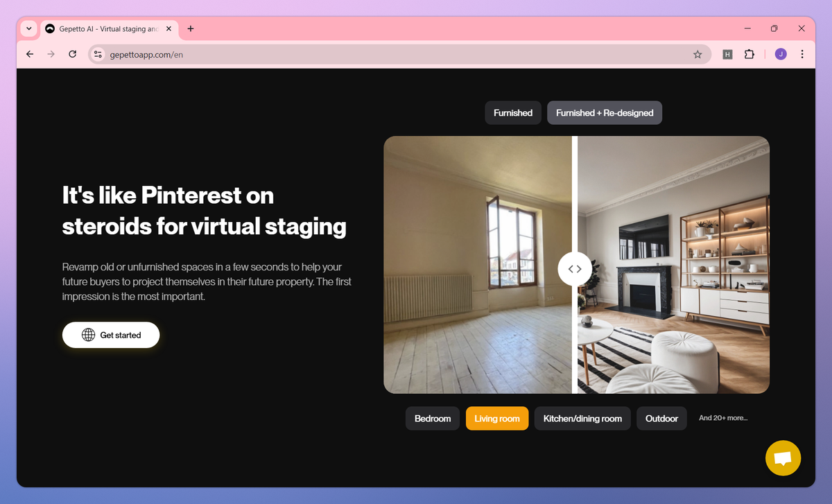Viewport: 832px width, 504px height.
Task: Select the Furnished + Re-designed mode
Action: click(604, 112)
